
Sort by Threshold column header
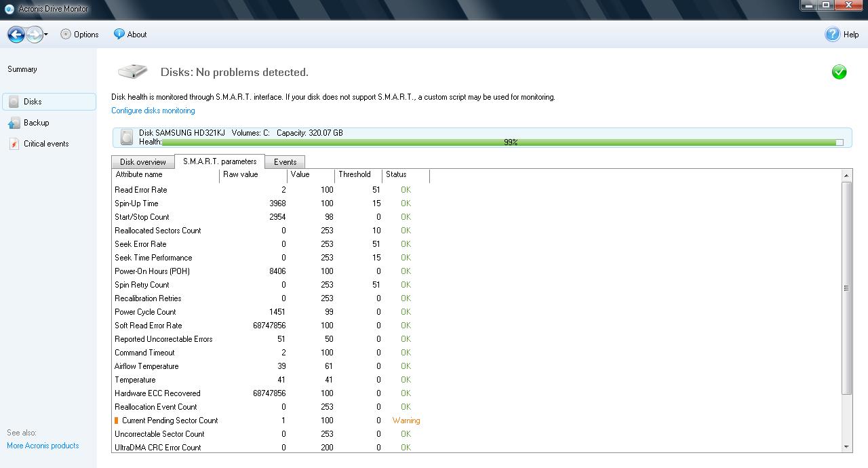point(358,175)
